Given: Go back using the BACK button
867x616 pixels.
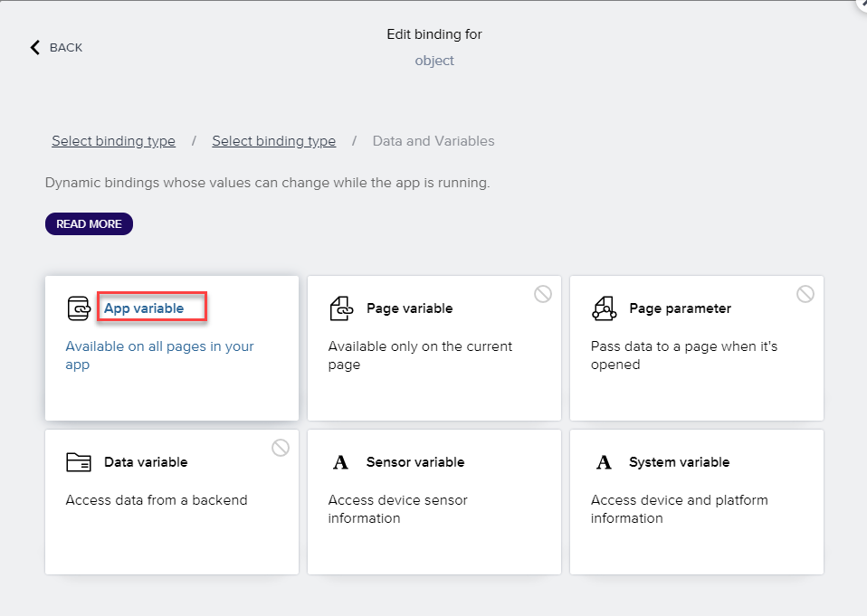Looking at the screenshot, I should tap(65, 47).
